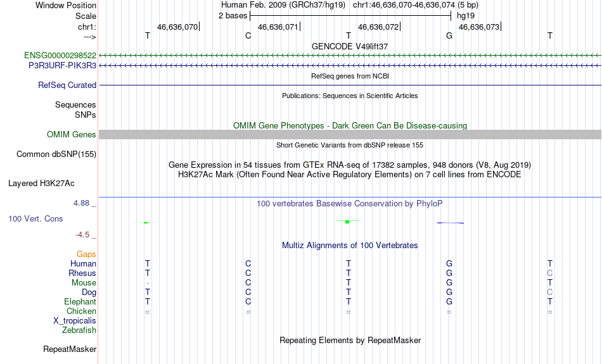This screenshot has height=364, width=602.
Task: Click the RefSeq Curated horizontal gene line
Action: point(350,85)
